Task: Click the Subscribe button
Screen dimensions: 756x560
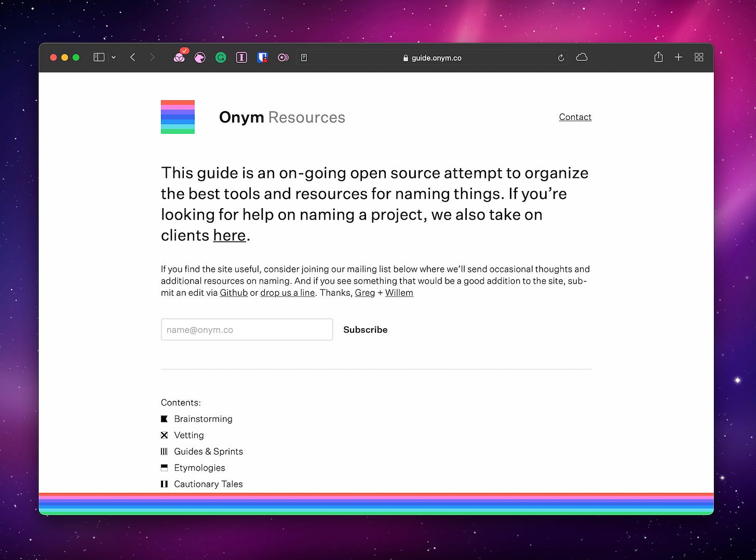Action: pos(365,330)
